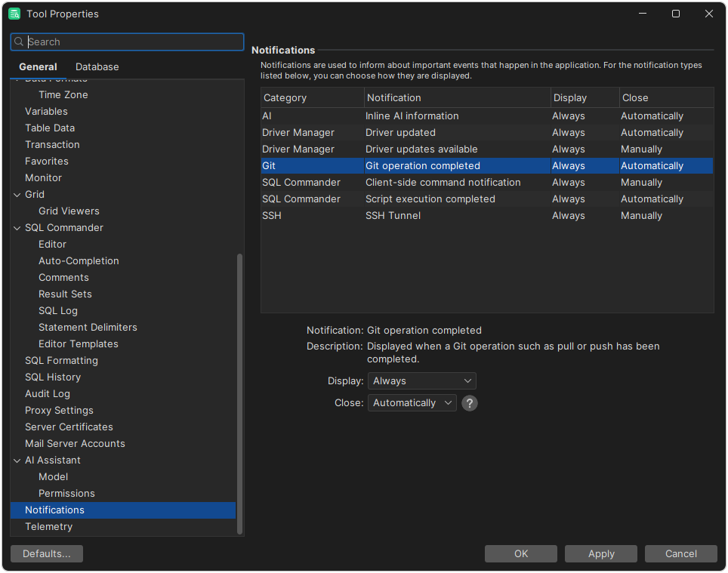Screen dimensions: 728x573
Task: Select Editor under SQL Commander
Action: pyautogui.click(x=52, y=245)
